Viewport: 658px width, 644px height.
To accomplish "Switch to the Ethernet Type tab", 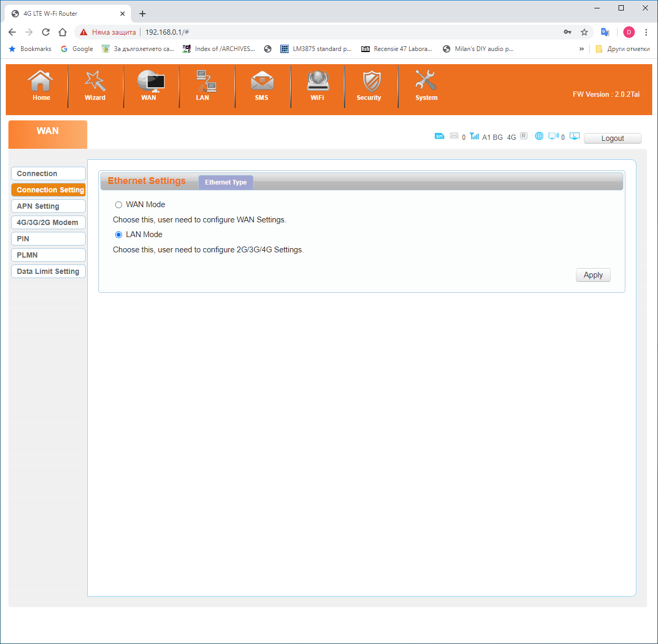I will click(x=226, y=182).
